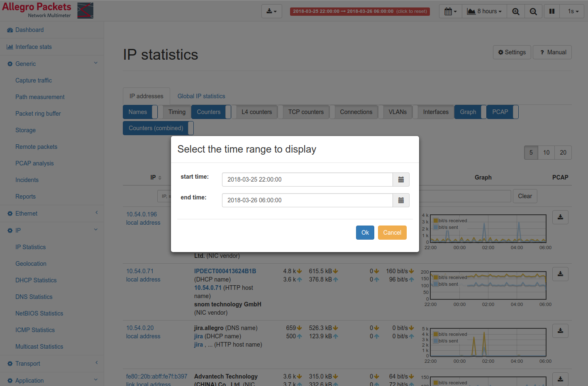This screenshot has width=588, height=386.
Task: Pause live updates with pause icon
Action: click(x=551, y=12)
